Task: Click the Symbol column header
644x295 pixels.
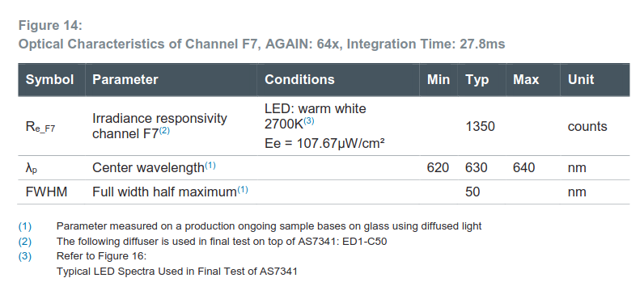Action: [x=49, y=79]
